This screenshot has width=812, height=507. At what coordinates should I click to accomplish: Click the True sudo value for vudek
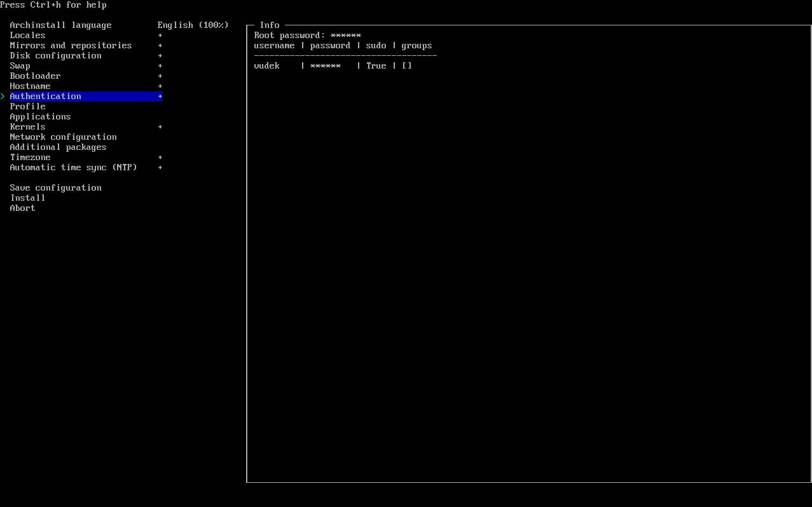(x=376, y=66)
